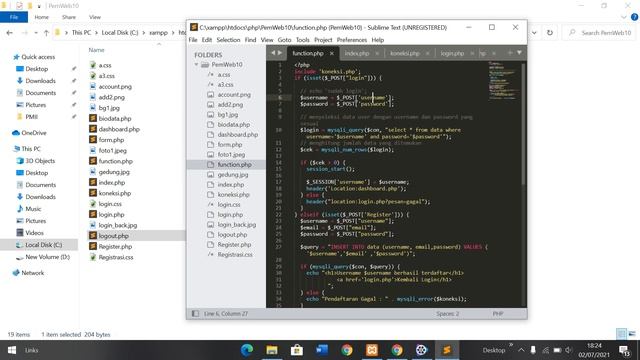Open Sublime tab list dropdown arrow
640x360 pixels.
pyautogui.click(x=519, y=53)
